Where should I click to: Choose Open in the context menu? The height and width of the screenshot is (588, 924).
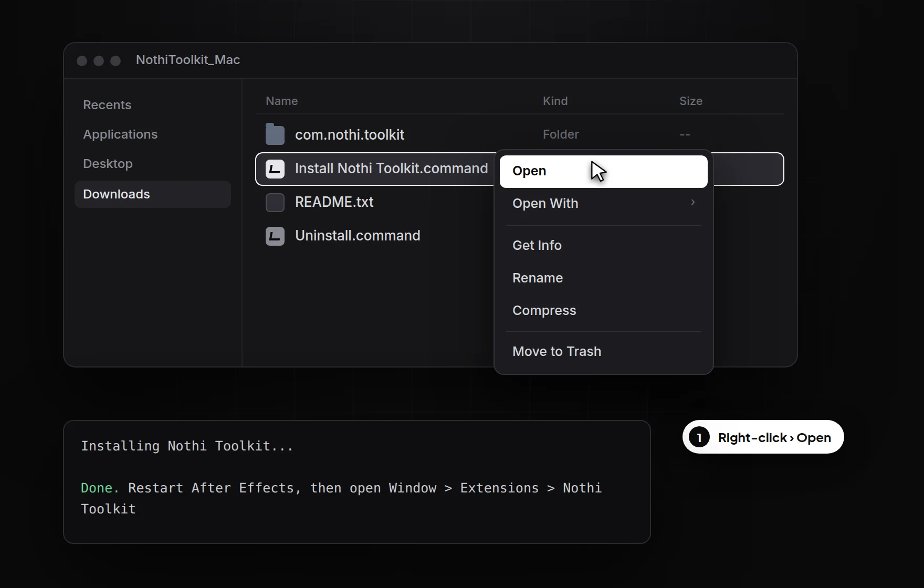pos(604,171)
